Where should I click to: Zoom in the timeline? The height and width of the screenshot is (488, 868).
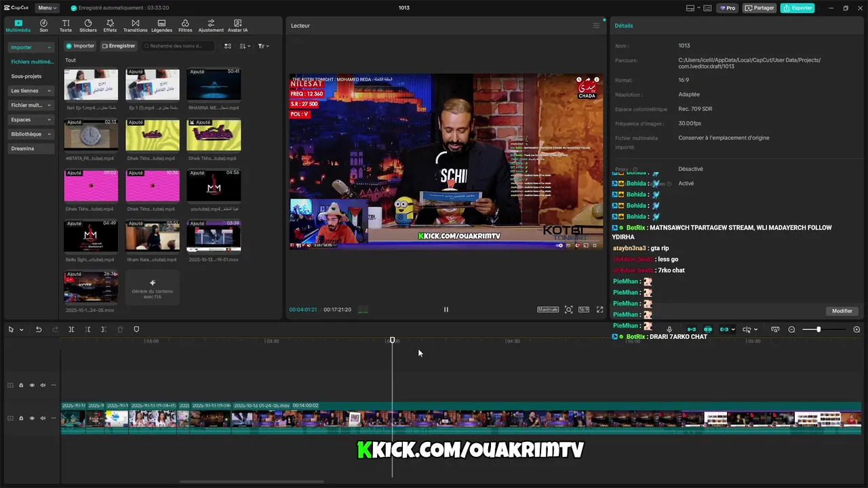pyautogui.click(x=856, y=329)
